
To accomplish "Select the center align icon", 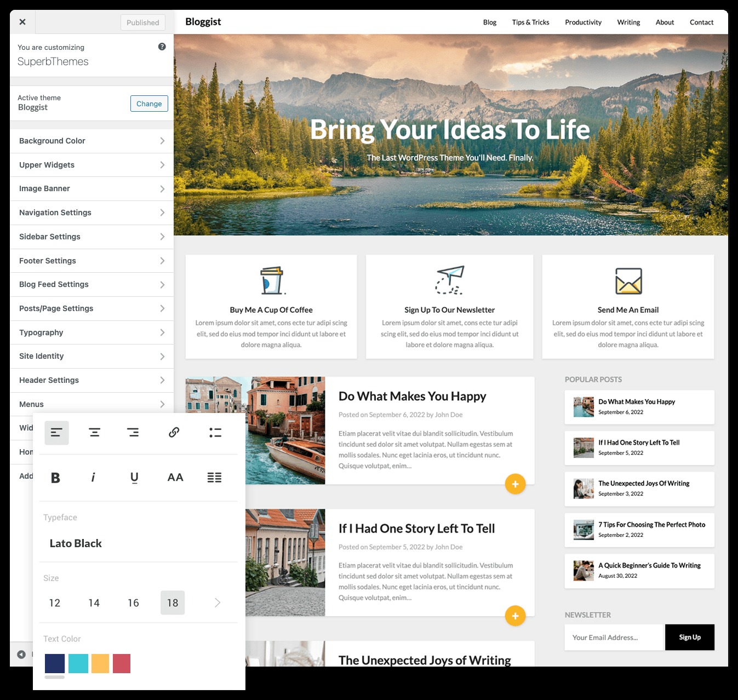I will pos(94,433).
